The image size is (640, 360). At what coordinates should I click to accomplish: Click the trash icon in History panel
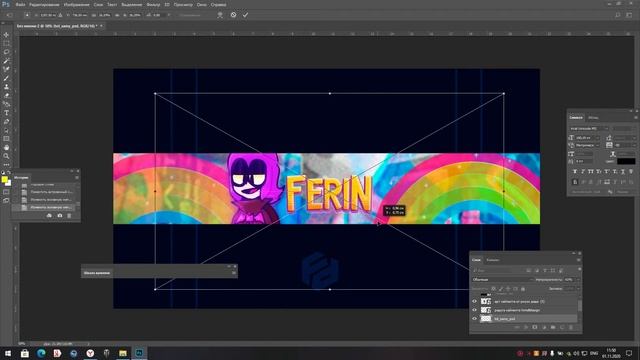click(x=69, y=216)
